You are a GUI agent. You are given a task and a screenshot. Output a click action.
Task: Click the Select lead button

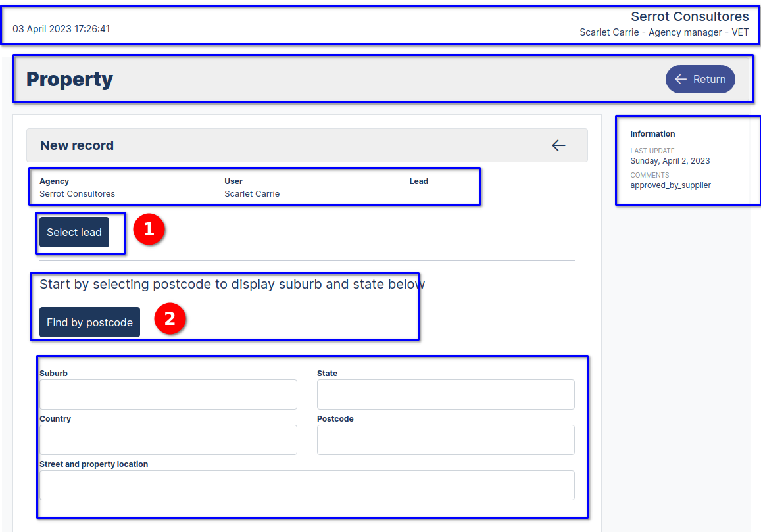point(74,232)
